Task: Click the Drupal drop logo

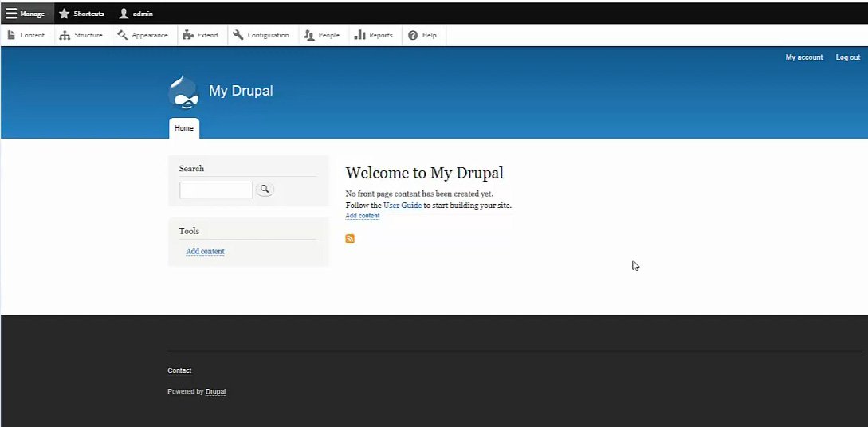Action: click(183, 92)
